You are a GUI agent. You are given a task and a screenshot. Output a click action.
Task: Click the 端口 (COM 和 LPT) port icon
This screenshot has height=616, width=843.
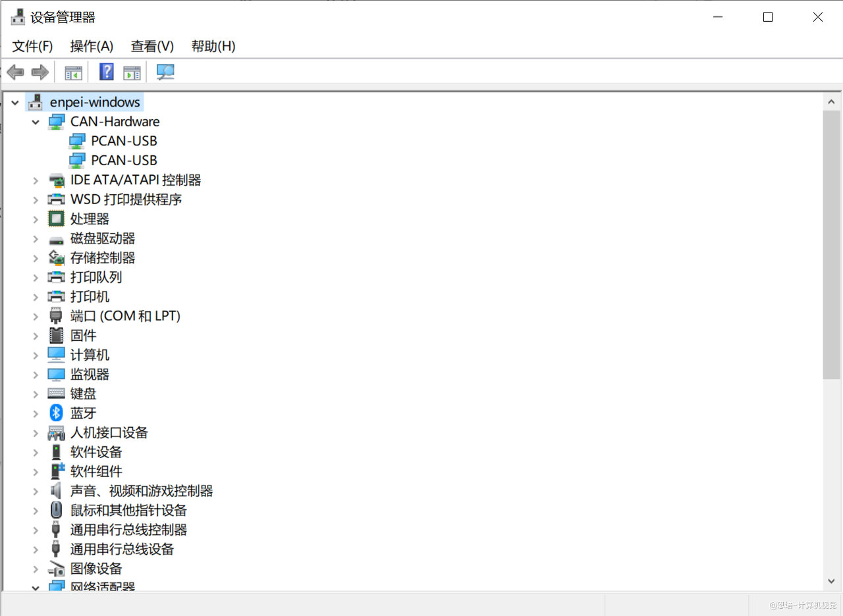[x=56, y=316]
